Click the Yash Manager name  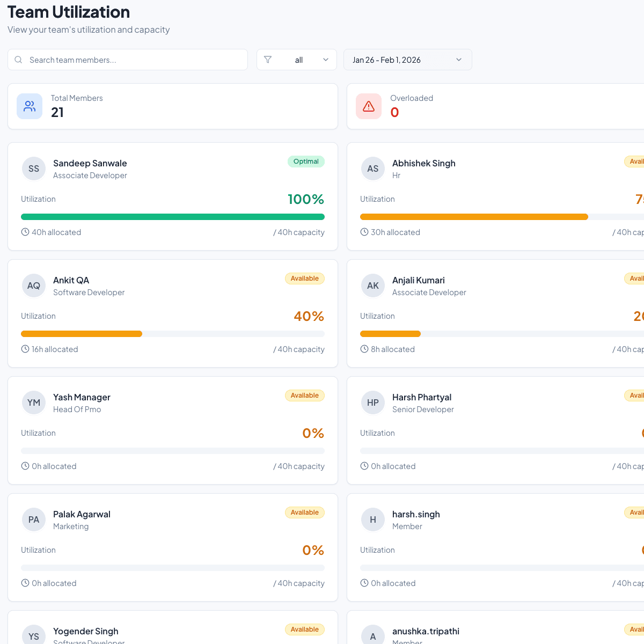coord(82,397)
